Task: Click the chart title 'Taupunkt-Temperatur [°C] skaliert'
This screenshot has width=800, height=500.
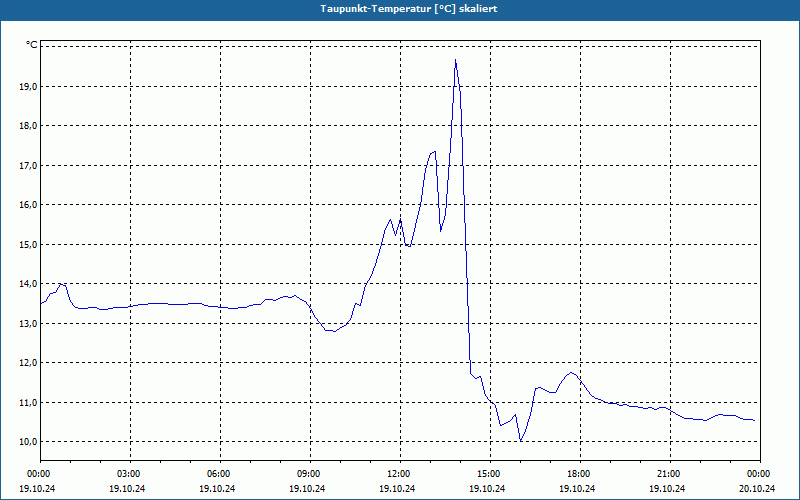Action: [x=409, y=9]
